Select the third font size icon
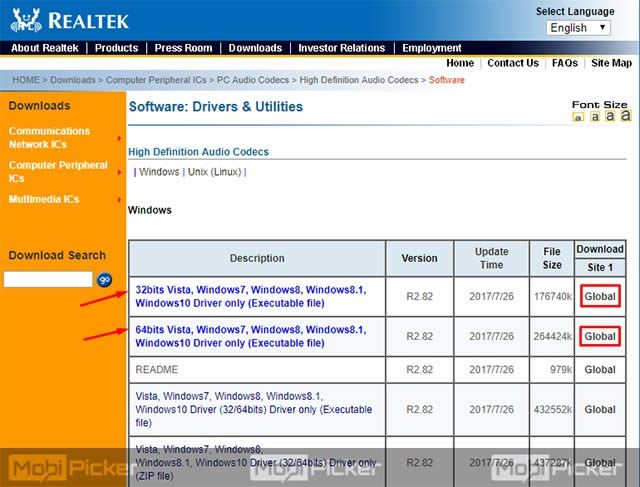The image size is (640, 487). coord(610,116)
